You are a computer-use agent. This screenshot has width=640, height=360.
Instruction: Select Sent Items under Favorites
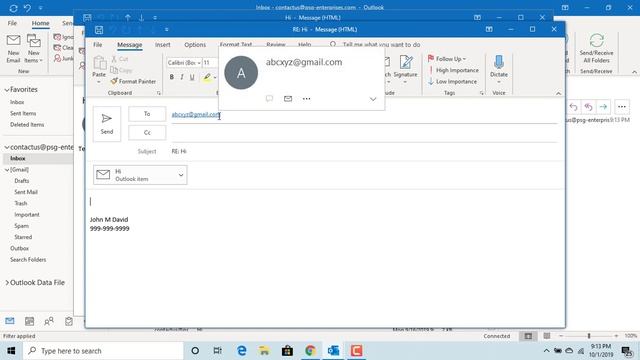23,113
